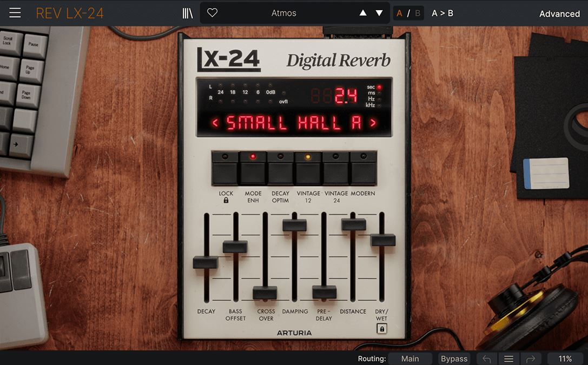
Task: Open the Routing Main selector
Action: pos(410,359)
